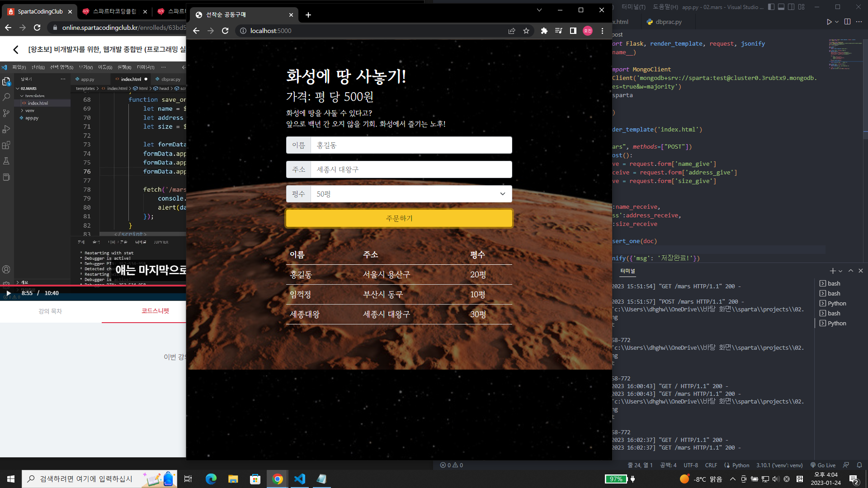
Task: Change UTF-8 encoding in status bar
Action: 690,465
